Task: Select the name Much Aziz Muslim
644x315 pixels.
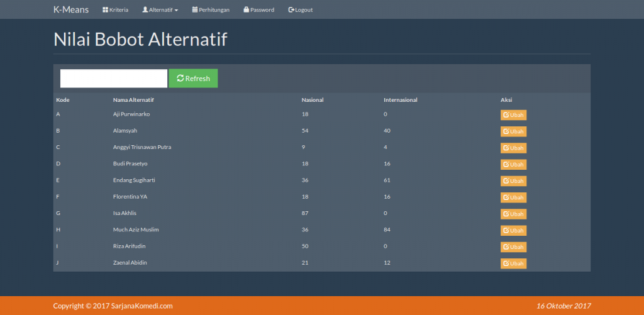Action: click(136, 229)
